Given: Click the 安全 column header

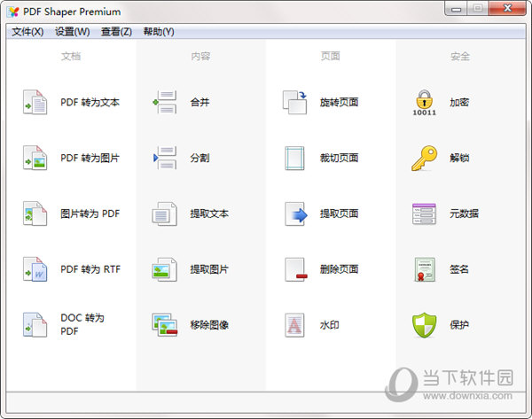Looking at the screenshot, I should (x=460, y=56).
